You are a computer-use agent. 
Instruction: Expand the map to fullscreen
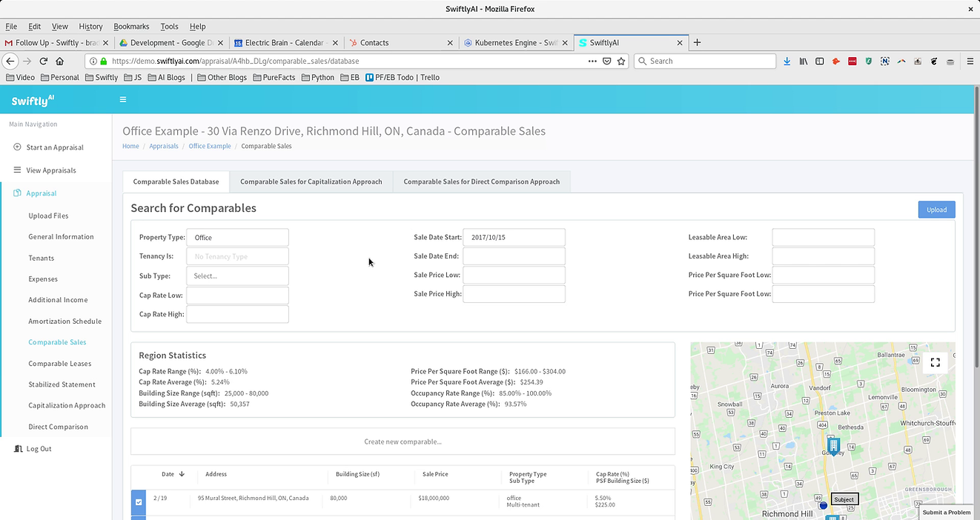935,362
